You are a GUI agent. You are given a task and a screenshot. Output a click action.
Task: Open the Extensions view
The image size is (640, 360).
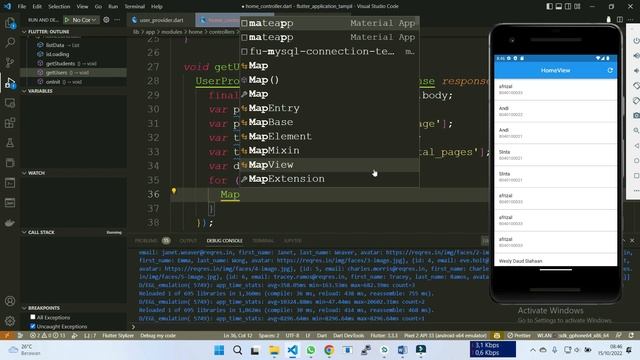click(x=10, y=123)
